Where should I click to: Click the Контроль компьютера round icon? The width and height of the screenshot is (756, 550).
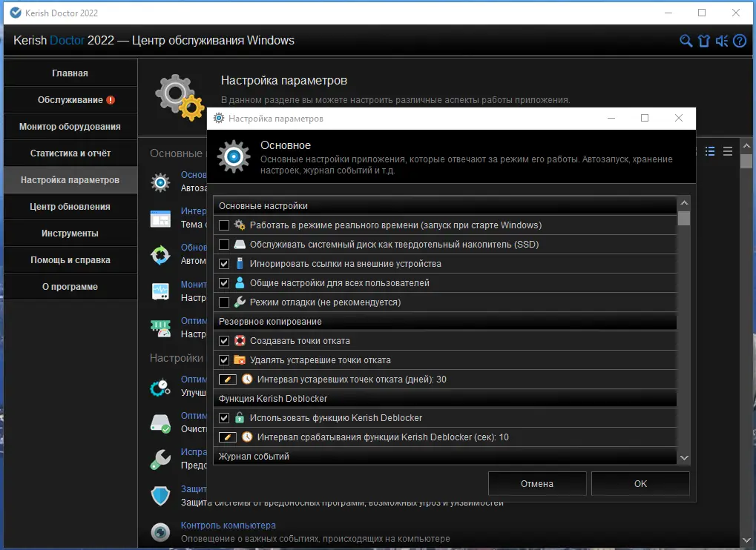tap(160, 532)
